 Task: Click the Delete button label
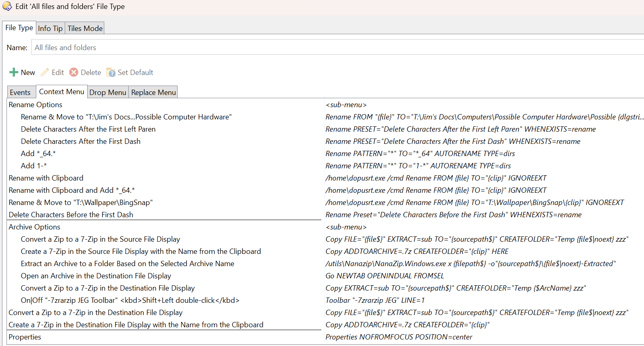click(x=91, y=72)
